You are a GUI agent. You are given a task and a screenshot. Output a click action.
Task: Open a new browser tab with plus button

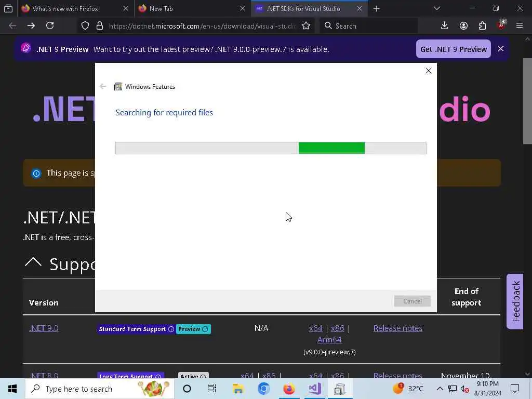(x=376, y=8)
